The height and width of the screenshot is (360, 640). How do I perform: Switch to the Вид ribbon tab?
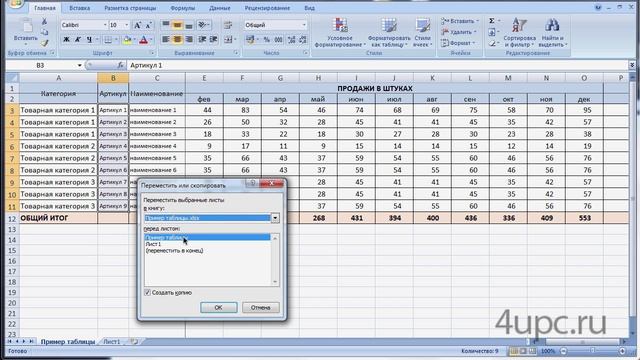[309, 8]
